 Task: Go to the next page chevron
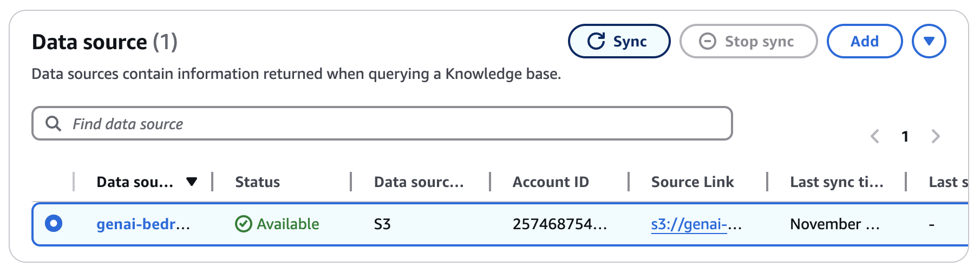(x=935, y=136)
